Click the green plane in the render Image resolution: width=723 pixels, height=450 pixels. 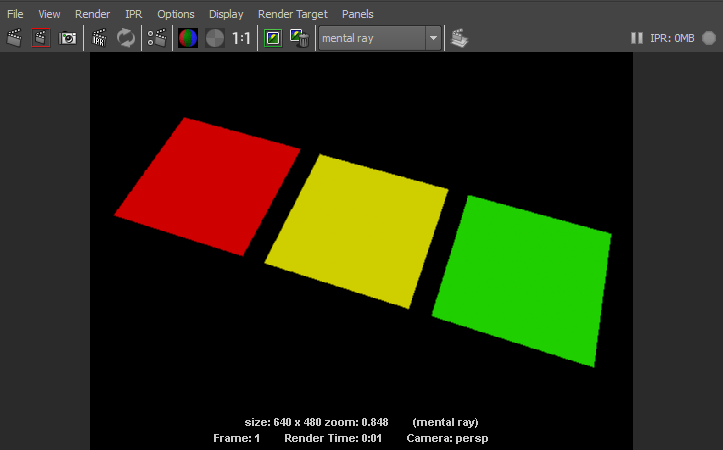pos(523,281)
